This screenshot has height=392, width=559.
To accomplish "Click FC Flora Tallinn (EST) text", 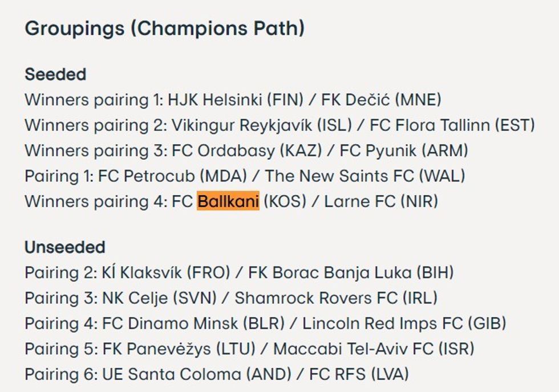I will click(452, 125).
